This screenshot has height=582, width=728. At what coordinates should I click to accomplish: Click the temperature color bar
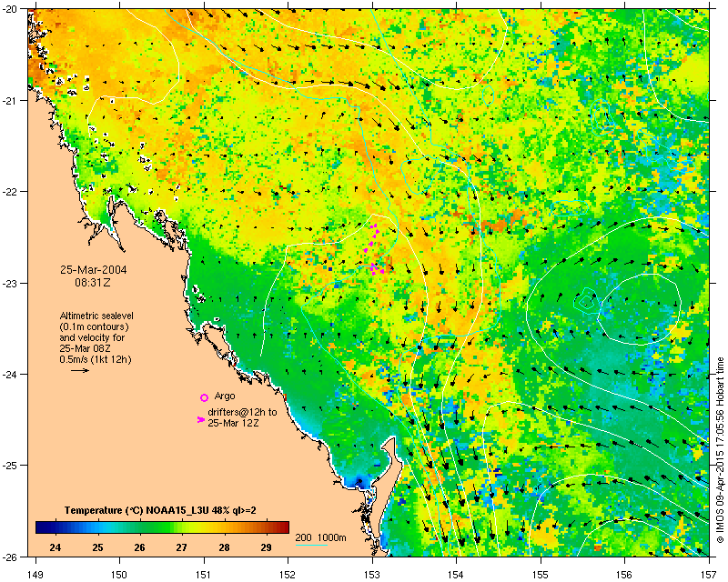coord(162,527)
